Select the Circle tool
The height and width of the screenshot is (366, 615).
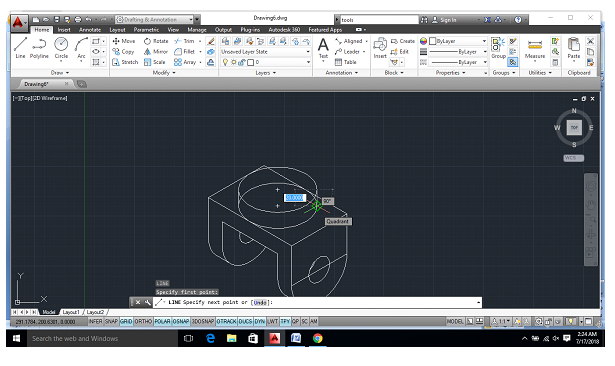pos(61,48)
